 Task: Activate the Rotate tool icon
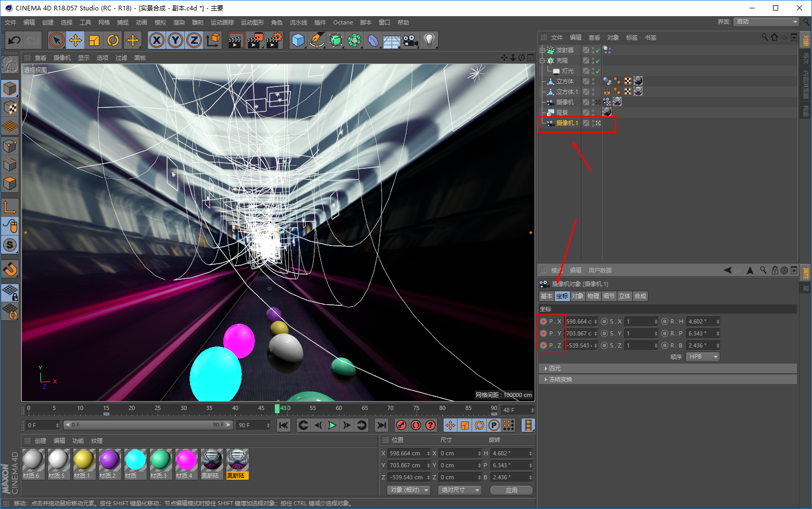tap(113, 40)
